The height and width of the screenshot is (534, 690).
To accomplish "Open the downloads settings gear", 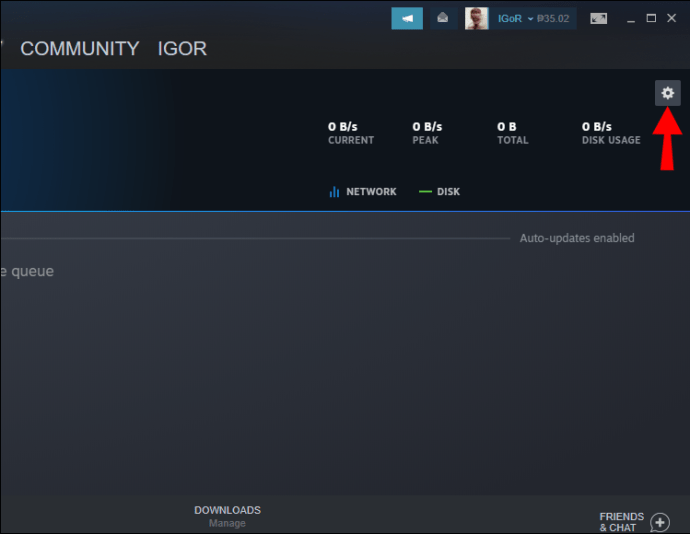I will pos(667,93).
